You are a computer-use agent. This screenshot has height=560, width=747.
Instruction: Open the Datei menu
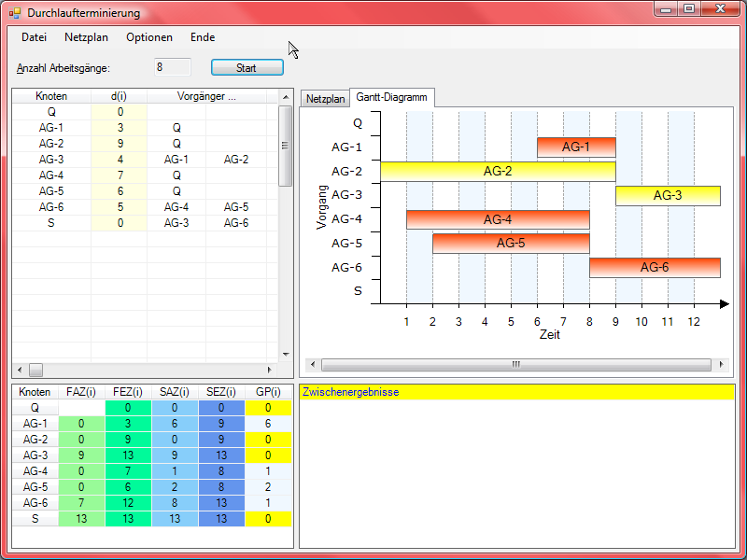click(34, 37)
